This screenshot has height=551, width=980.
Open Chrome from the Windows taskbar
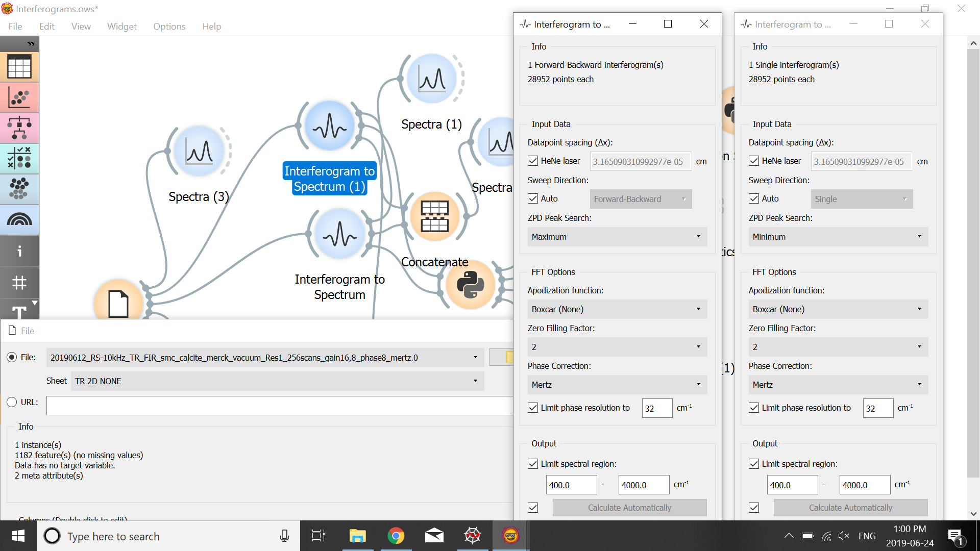point(396,536)
